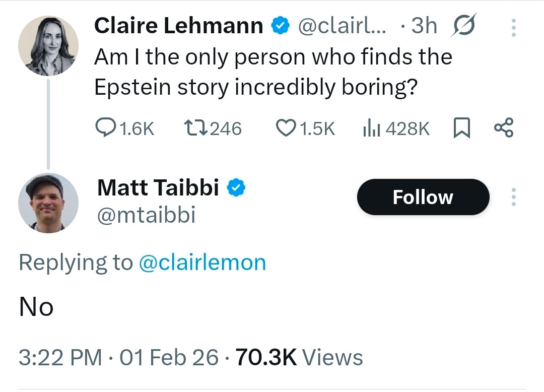Open Claire Lehmann's profile picture
The width and height of the screenshot is (544, 392).
click(x=48, y=46)
